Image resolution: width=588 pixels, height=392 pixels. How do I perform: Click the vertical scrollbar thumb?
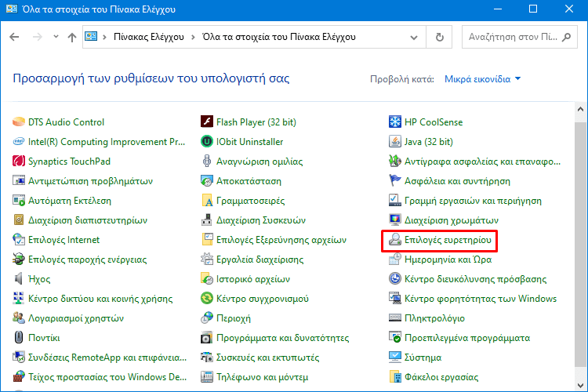click(x=580, y=244)
